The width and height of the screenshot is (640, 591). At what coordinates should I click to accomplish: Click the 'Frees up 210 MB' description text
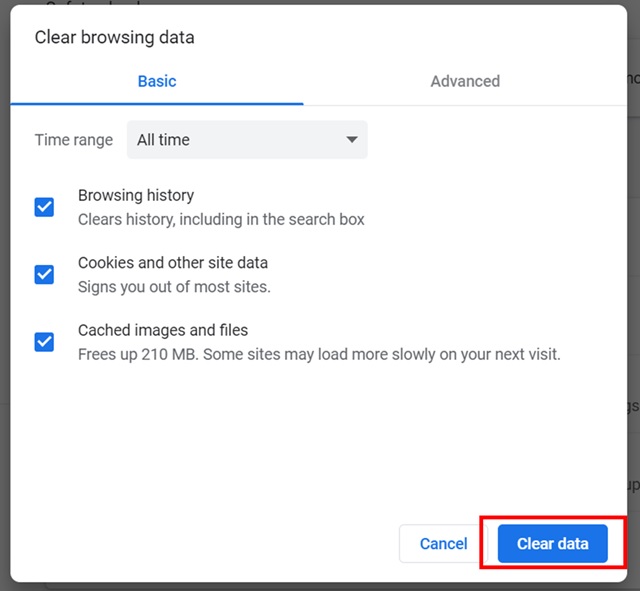[319, 354]
